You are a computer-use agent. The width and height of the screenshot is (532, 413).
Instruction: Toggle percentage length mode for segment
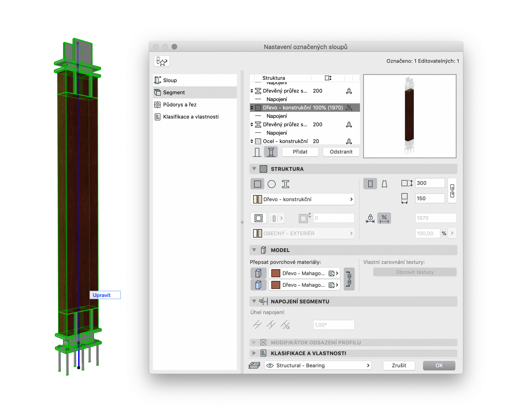pyautogui.click(x=384, y=218)
